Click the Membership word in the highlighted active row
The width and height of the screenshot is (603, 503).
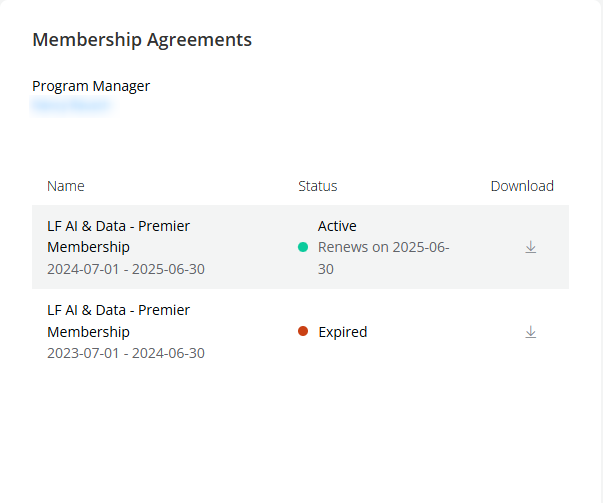[x=88, y=247]
